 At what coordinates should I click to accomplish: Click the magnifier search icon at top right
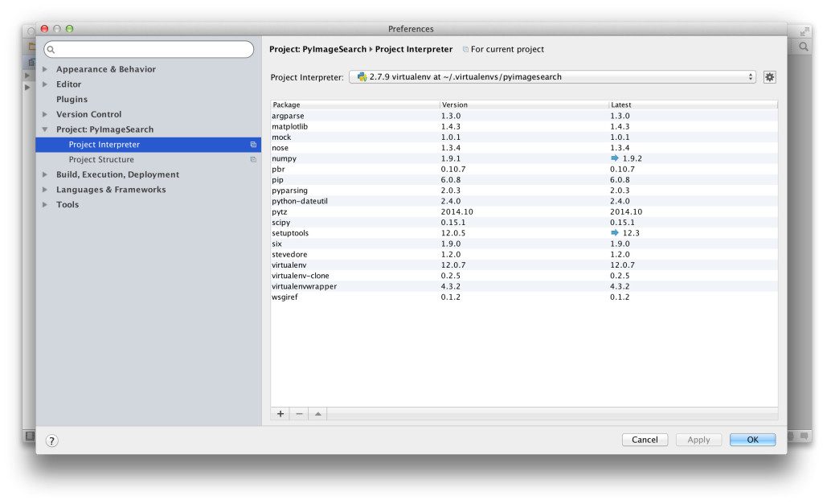coord(804,46)
